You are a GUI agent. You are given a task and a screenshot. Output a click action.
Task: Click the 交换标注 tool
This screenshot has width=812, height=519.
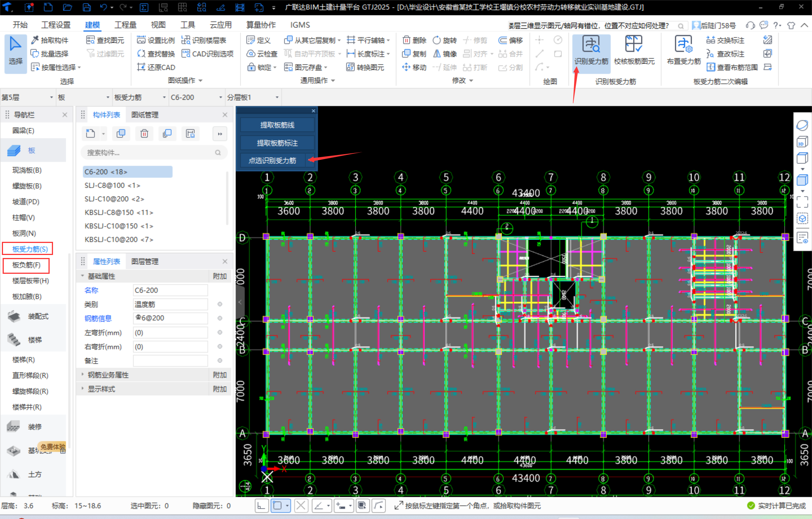click(725, 40)
